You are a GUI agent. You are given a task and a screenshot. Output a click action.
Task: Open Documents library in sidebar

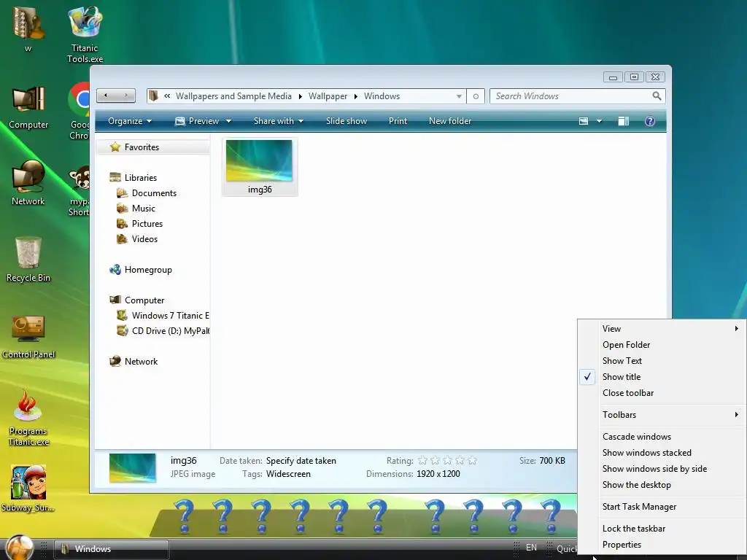tap(147, 193)
